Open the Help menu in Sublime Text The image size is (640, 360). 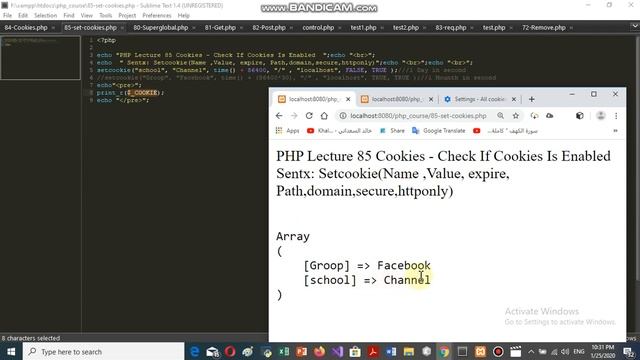tap(184, 16)
